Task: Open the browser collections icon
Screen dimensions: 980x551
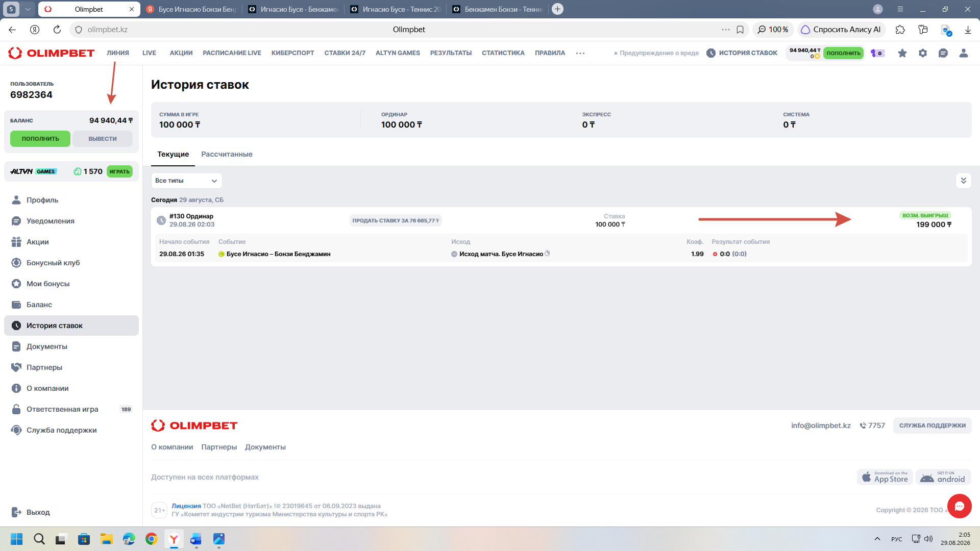Action: tap(923, 30)
